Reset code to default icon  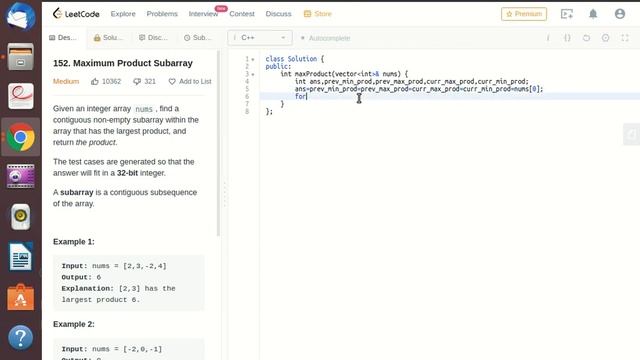click(586, 38)
